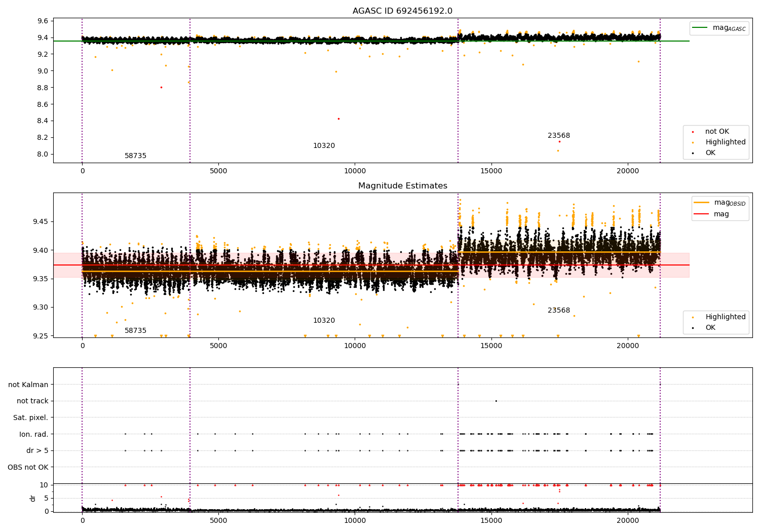Viewport: 760px width, 532px height.
Task: Click the 'OK' entry in middle plot legend
Action: click(710, 328)
